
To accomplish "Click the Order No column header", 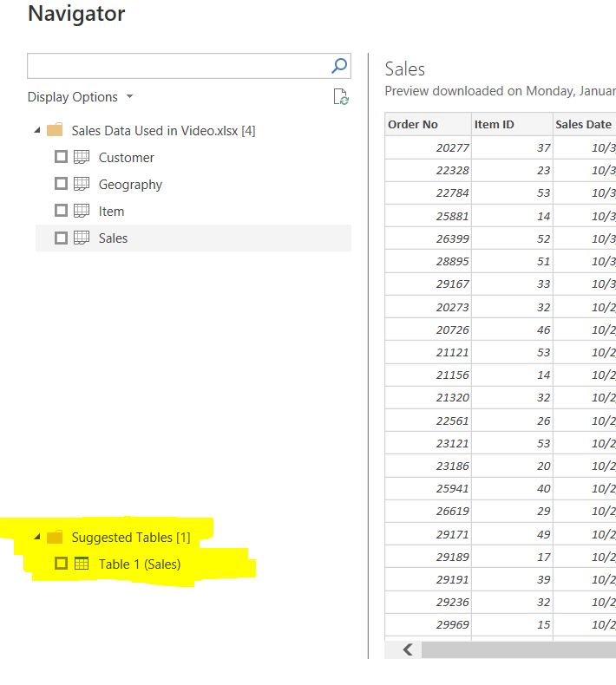I will click(x=428, y=125).
